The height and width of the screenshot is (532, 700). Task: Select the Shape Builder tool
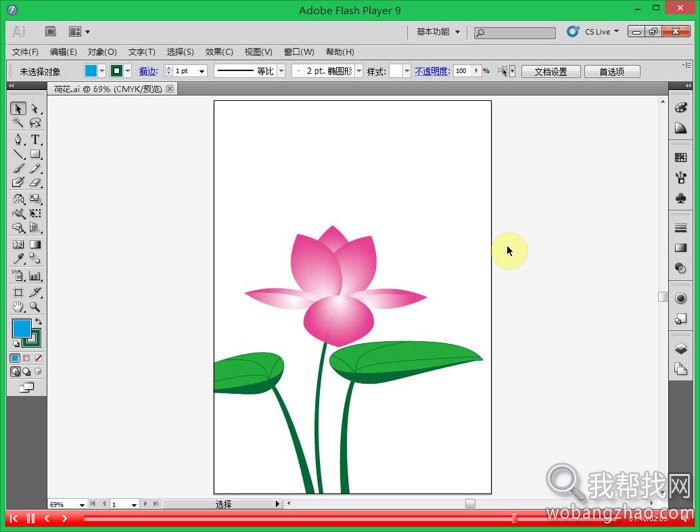tap(18, 228)
